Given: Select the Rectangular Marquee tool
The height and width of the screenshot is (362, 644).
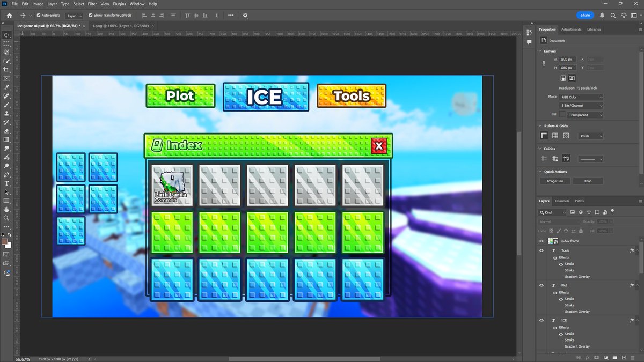Looking at the screenshot, I should pyautogui.click(x=6, y=43).
